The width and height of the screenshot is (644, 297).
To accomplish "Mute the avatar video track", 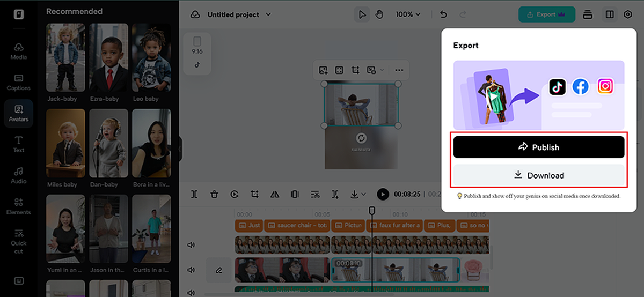I will click(191, 245).
